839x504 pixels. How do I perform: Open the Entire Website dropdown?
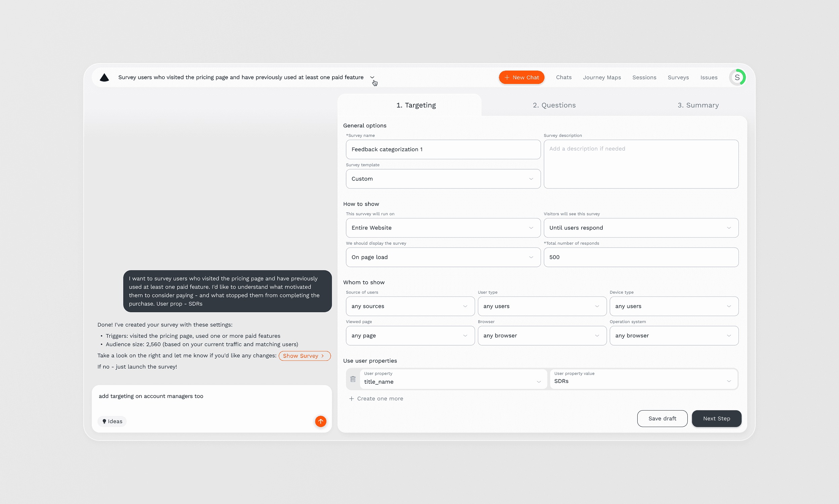click(x=443, y=228)
